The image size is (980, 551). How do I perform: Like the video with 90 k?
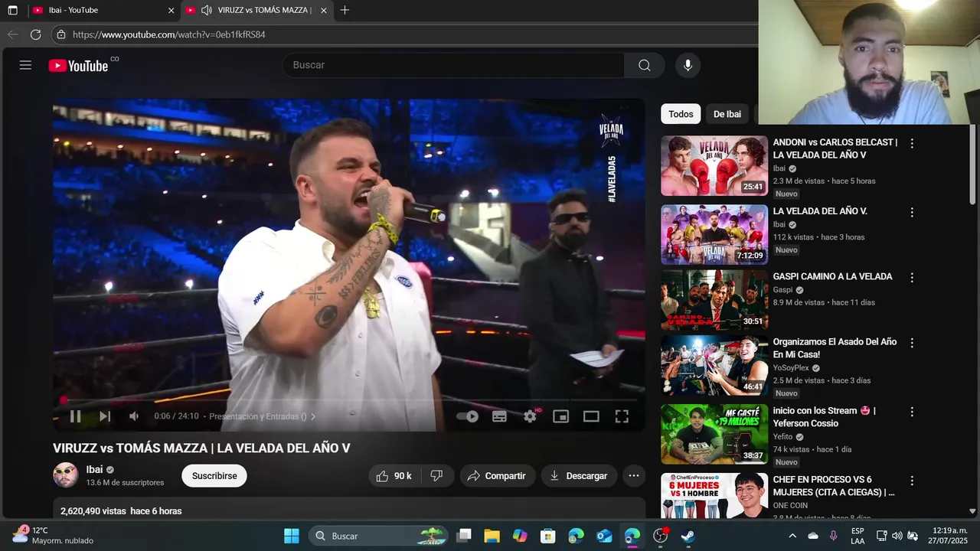click(394, 476)
